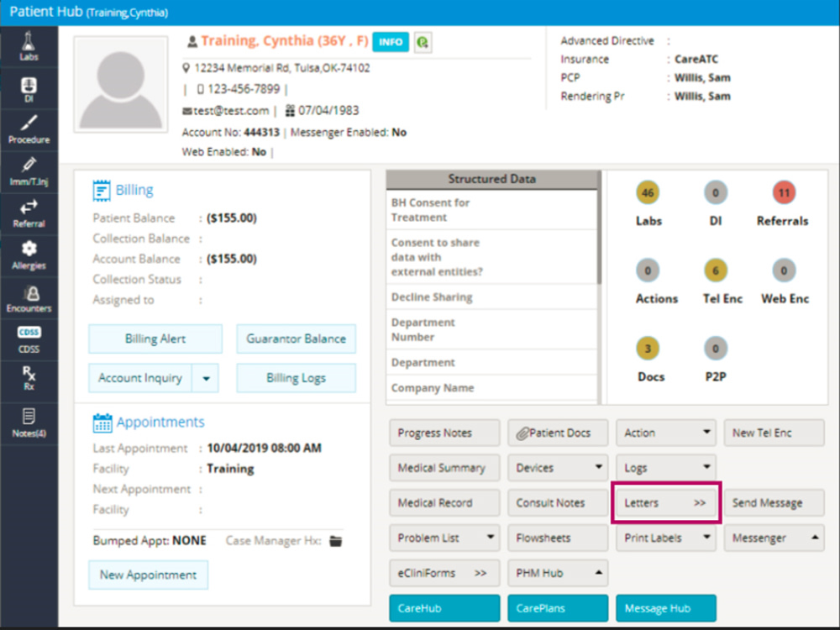Open the Tel Enc badge showing 6
The width and height of the screenshot is (840, 630).
715,270
